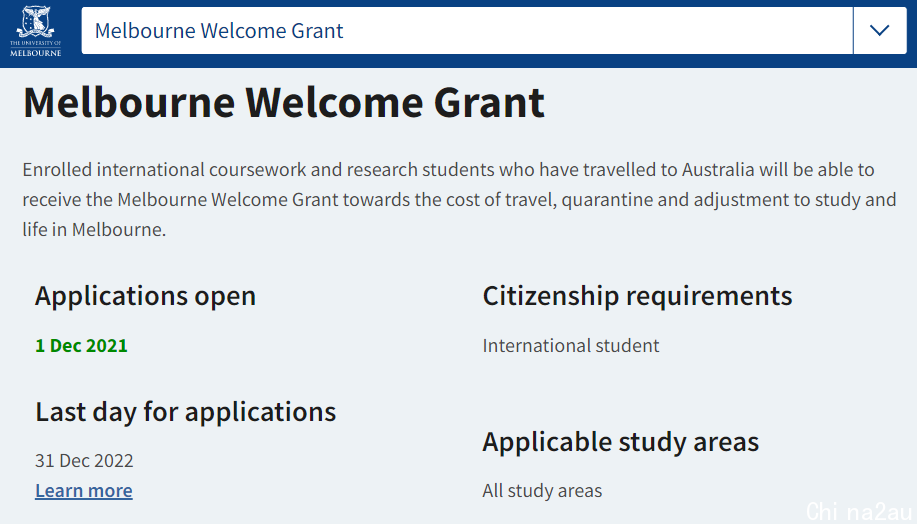Click the Applications open heading
The image size is (917, 524).
pyautogui.click(x=146, y=296)
